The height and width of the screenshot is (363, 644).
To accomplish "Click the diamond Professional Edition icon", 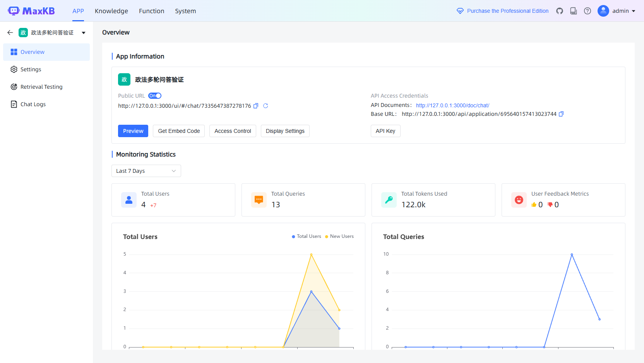I will 460,11.
